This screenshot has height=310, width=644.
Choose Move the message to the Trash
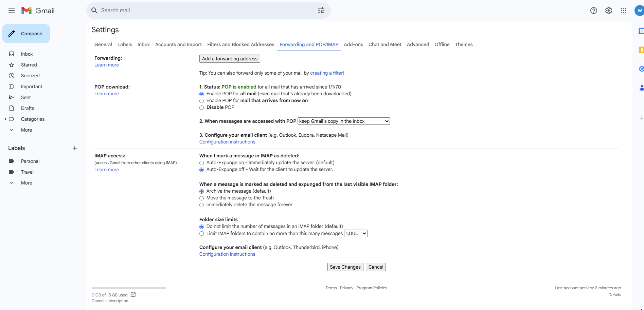click(201, 198)
